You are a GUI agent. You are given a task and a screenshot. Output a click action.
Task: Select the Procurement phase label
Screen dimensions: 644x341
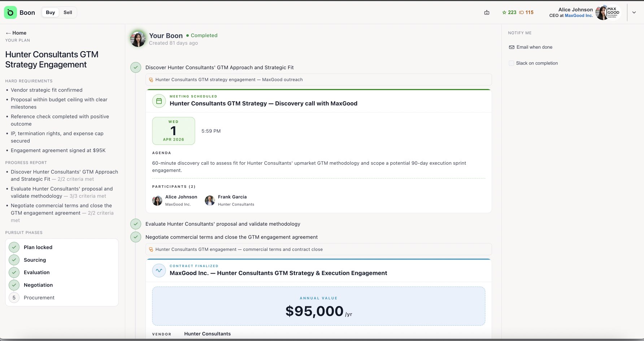39,298
